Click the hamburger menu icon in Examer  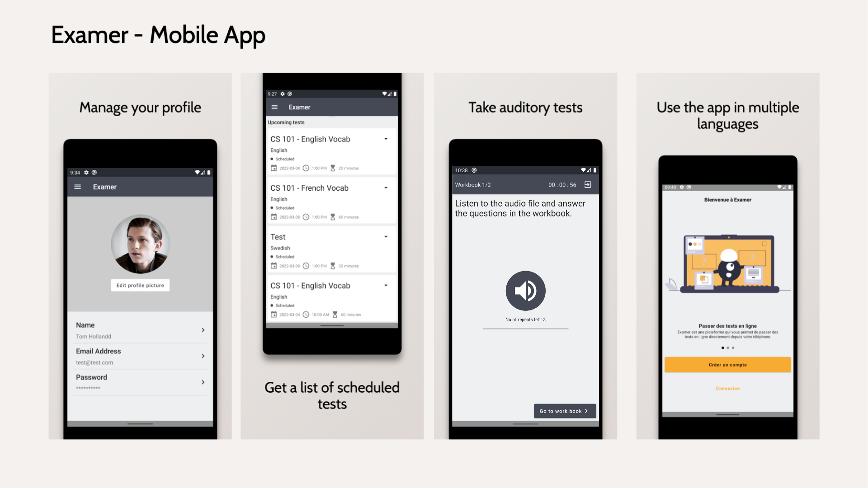[78, 187]
